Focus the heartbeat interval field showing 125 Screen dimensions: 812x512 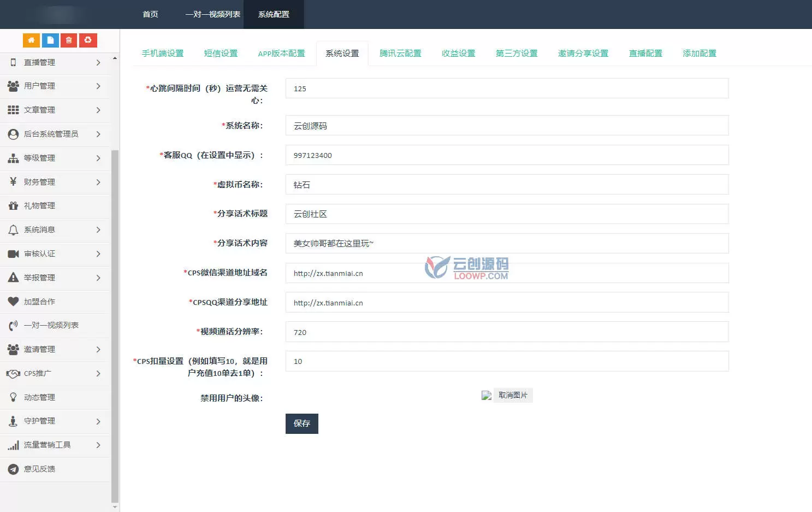tap(507, 89)
